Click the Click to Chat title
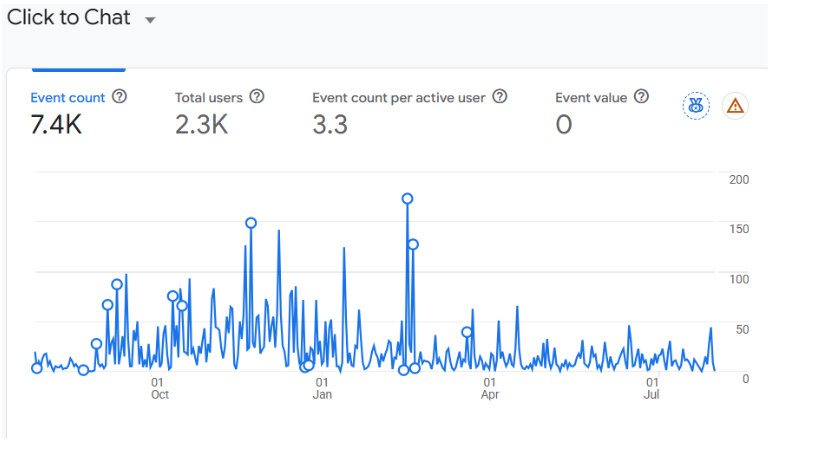 tap(68, 18)
